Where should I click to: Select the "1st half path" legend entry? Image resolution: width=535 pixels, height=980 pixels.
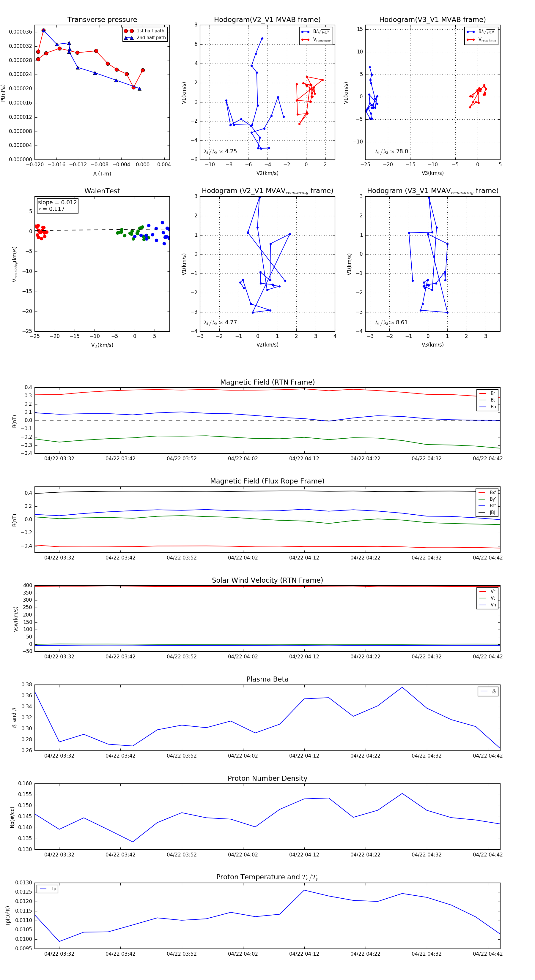[145, 31]
